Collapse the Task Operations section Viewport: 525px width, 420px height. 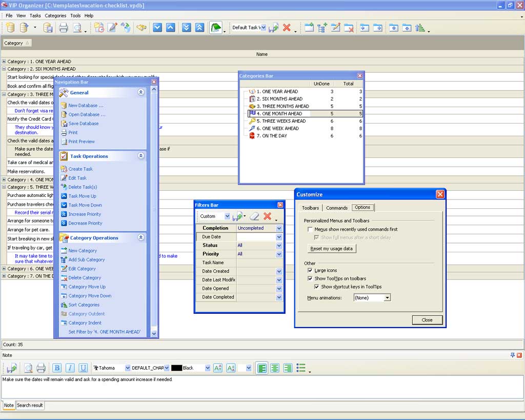point(140,156)
